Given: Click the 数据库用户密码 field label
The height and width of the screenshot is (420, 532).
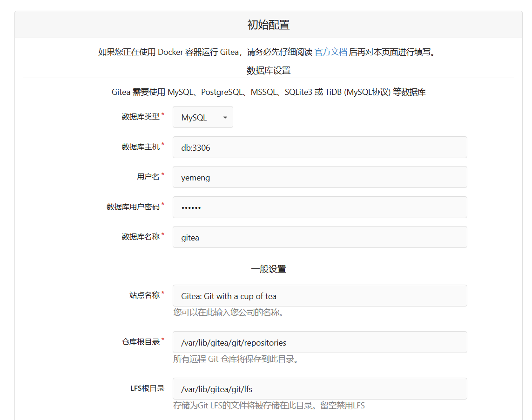Looking at the screenshot, I should click(x=133, y=207).
